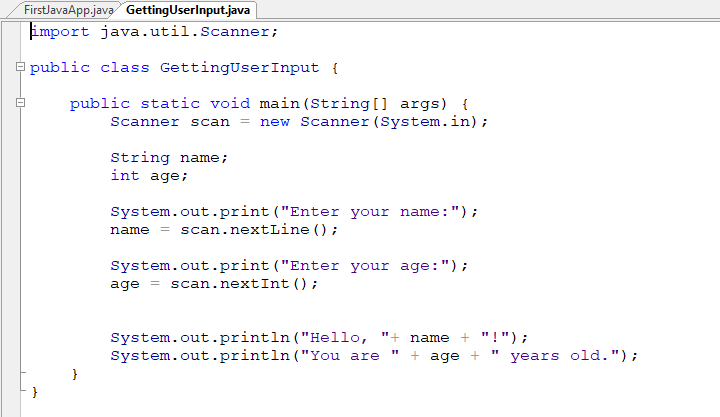The image size is (720, 417).
Task: Place cursor on class name GettingUserInput
Action: coord(239,68)
